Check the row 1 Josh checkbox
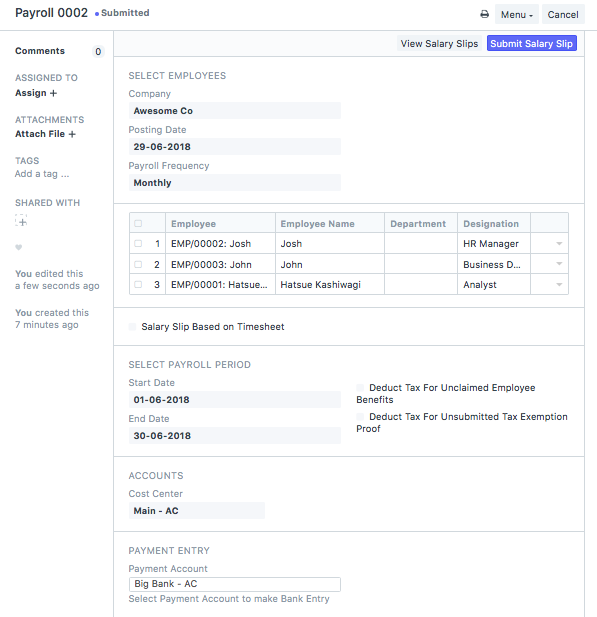Viewport: 597px width, 617px height. click(x=138, y=244)
